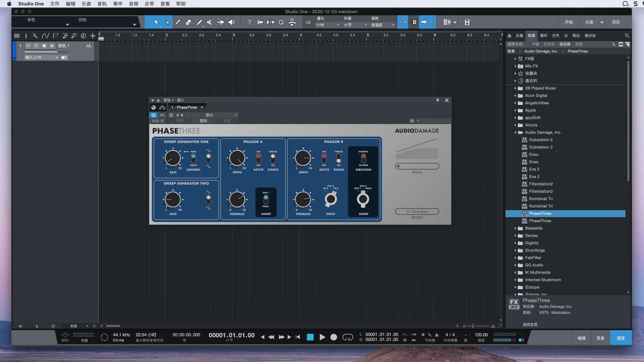644x362 pixels.
Task: Select the Split/Knife tool
Action: point(178,22)
